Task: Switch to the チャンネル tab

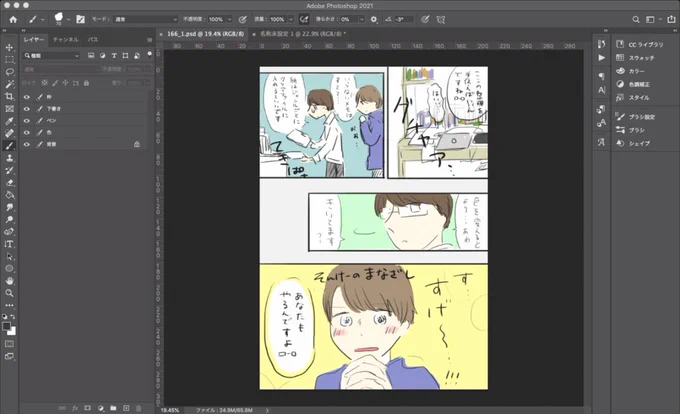Action: click(65, 39)
